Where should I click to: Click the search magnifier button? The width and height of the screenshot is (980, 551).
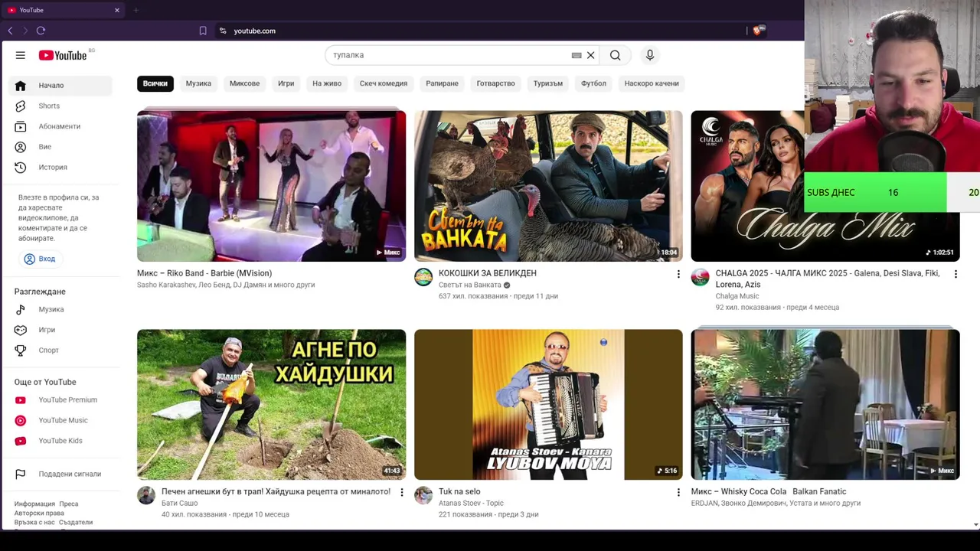615,55
